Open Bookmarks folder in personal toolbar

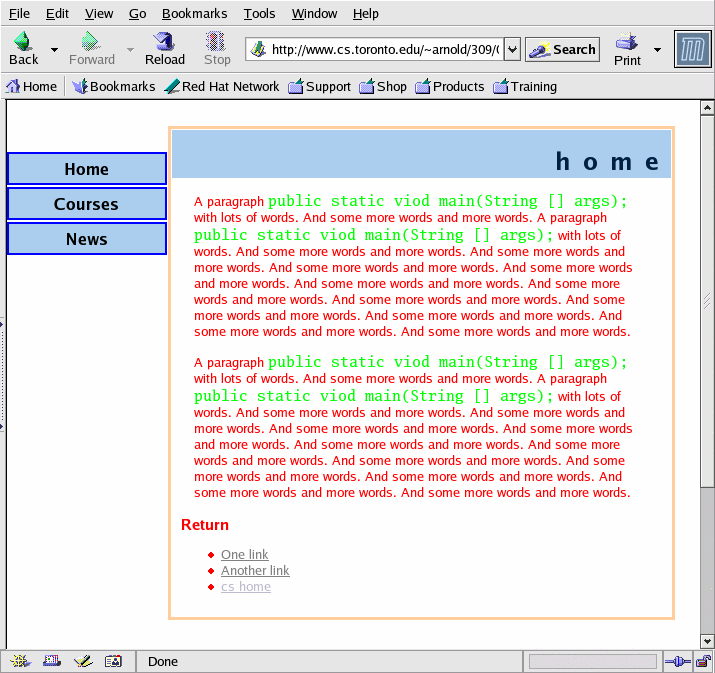(x=114, y=86)
